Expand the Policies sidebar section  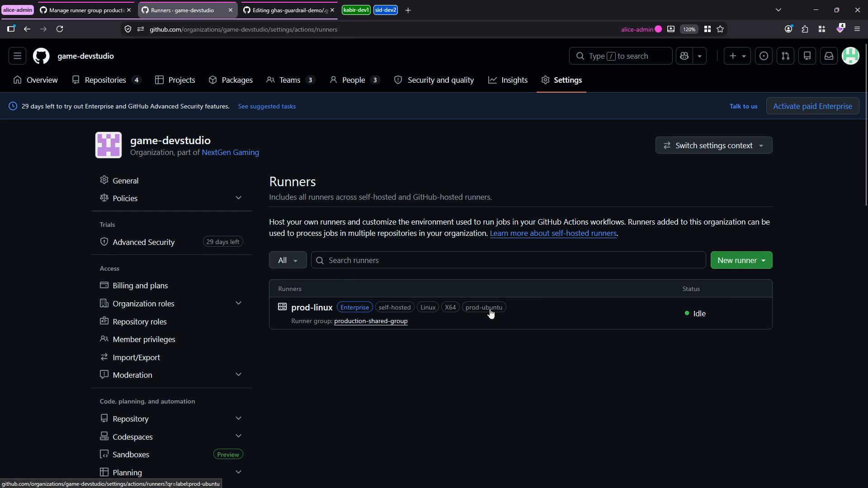(x=171, y=198)
